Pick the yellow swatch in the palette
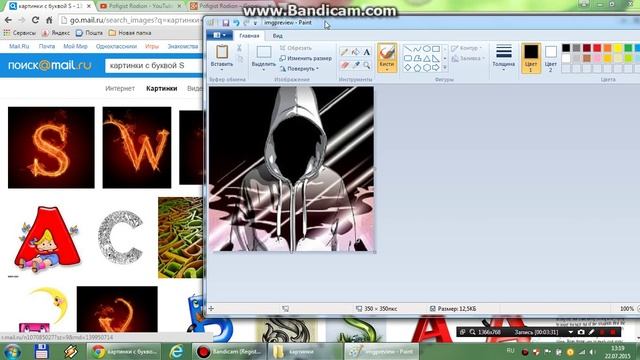The width and height of the screenshot is (640, 360). click(618, 48)
